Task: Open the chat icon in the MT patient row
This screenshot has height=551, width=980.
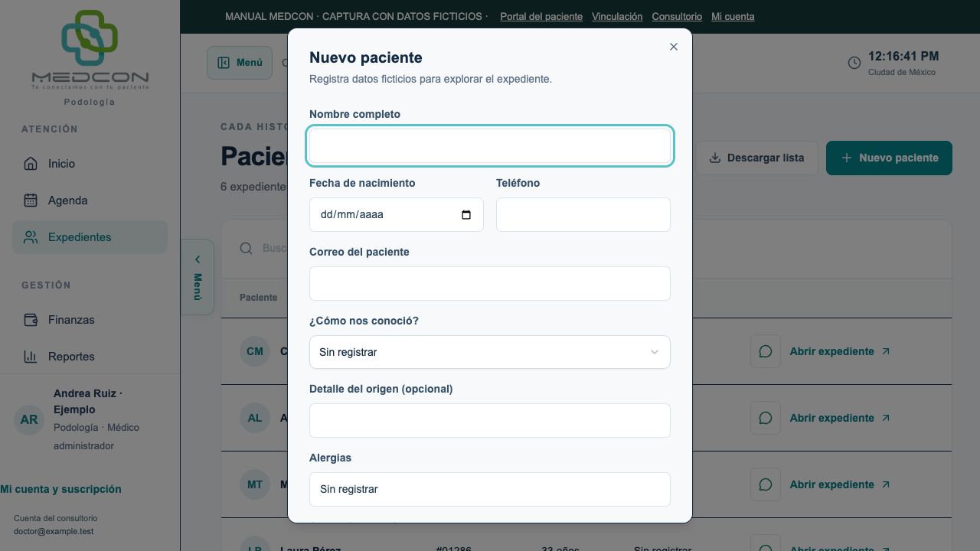Action: coord(766,484)
